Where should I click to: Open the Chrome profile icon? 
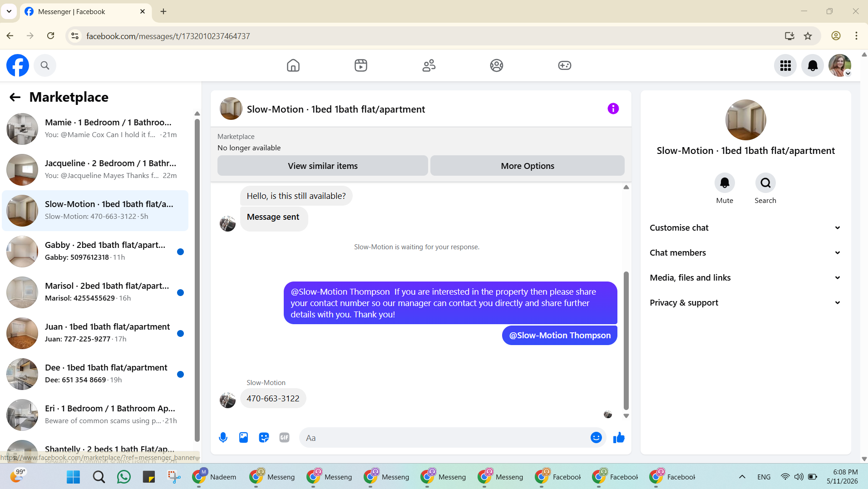point(836,36)
